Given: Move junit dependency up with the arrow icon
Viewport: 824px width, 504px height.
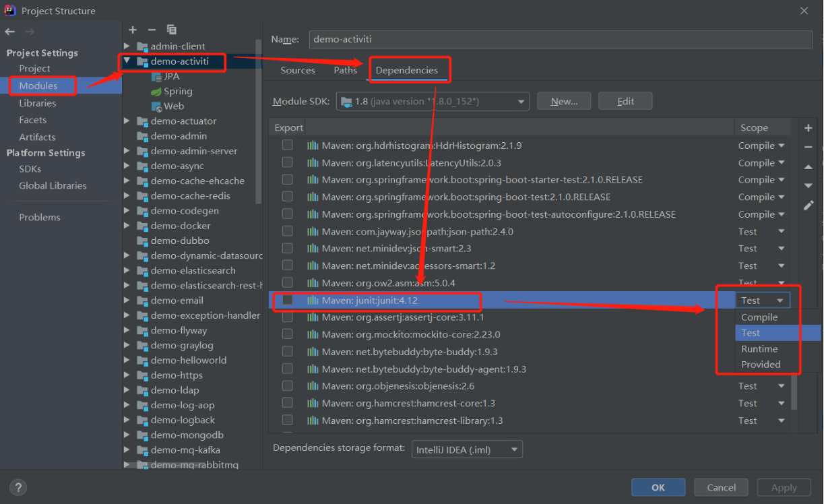Looking at the screenshot, I should click(x=808, y=166).
